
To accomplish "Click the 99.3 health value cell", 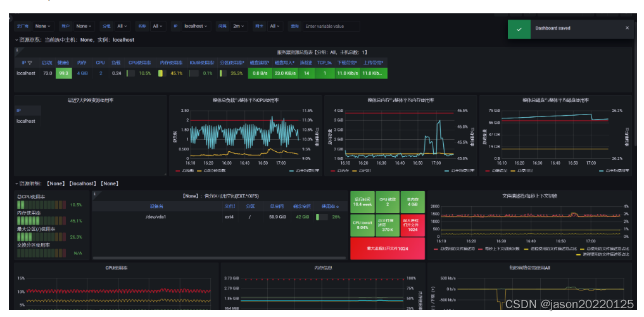I will pyautogui.click(x=64, y=73).
